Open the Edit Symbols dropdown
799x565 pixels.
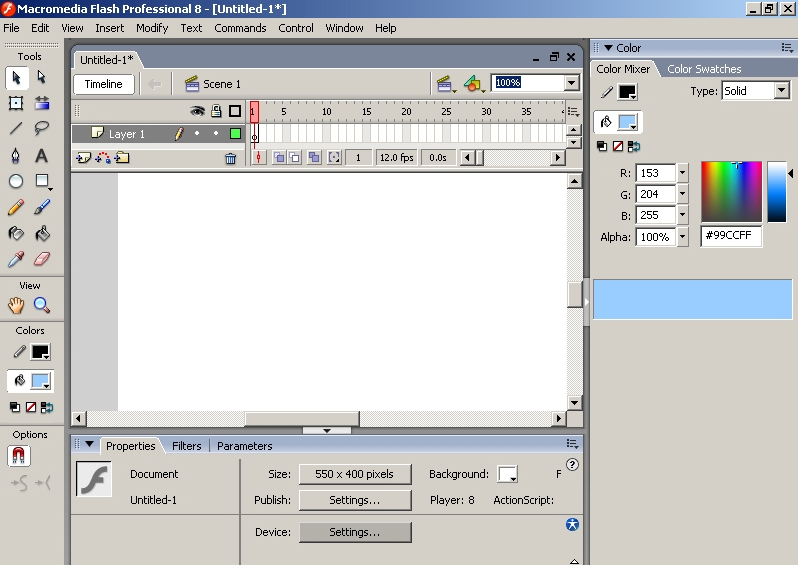pyautogui.click(x=474, y=84)
